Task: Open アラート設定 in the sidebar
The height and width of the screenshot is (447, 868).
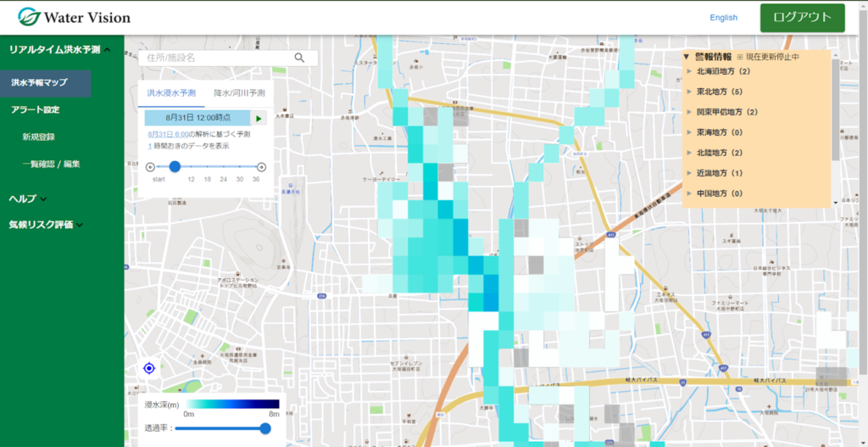Action: point(36,109)
